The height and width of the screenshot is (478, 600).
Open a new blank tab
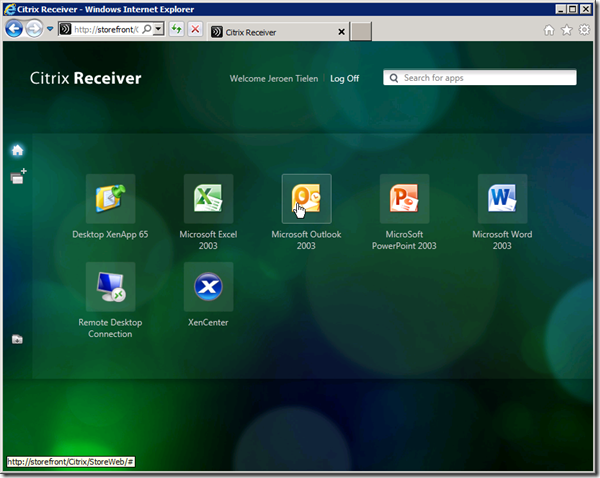click(x=361, y=31)
